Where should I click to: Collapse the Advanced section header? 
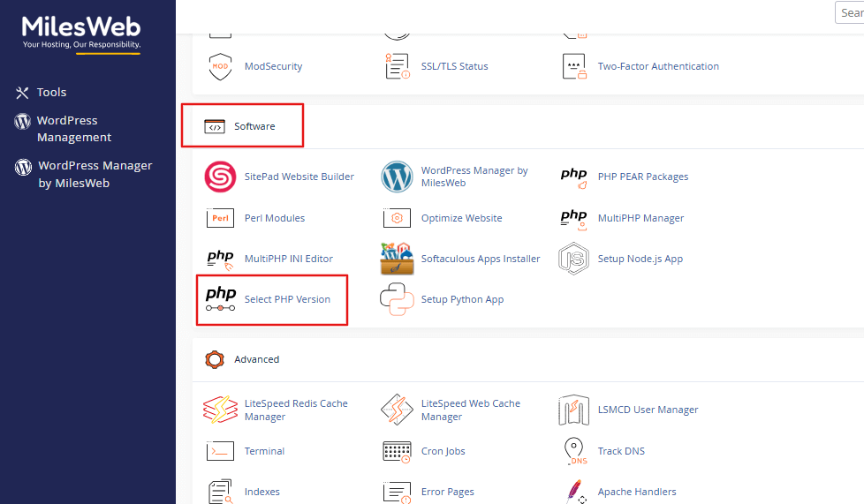coord(256,359)
